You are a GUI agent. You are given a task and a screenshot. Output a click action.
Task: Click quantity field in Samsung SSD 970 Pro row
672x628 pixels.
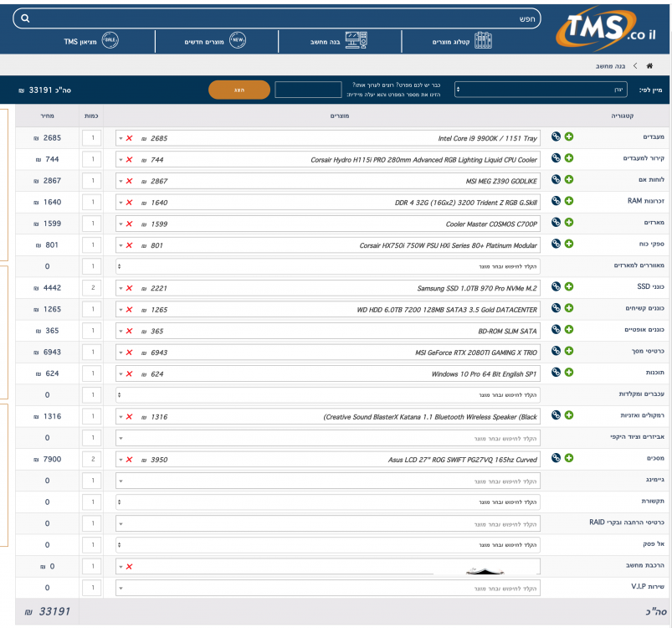(x=93, y=288)
